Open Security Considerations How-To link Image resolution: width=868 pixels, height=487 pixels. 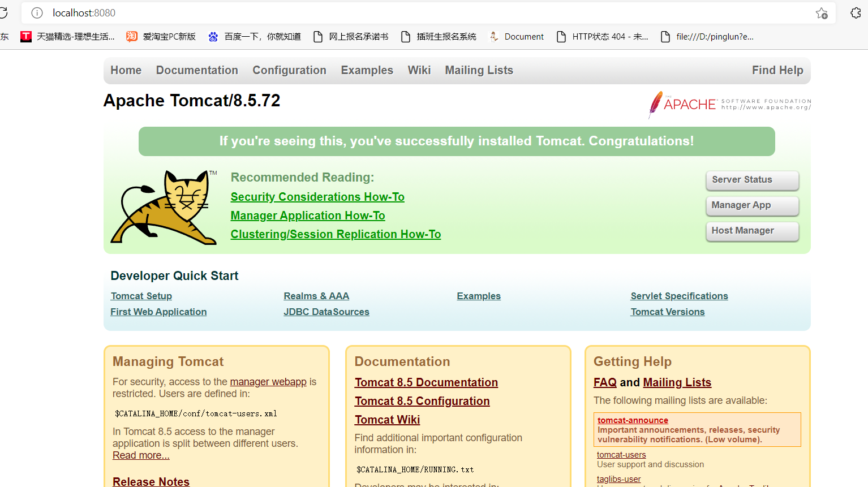click(x=317, y=197)
